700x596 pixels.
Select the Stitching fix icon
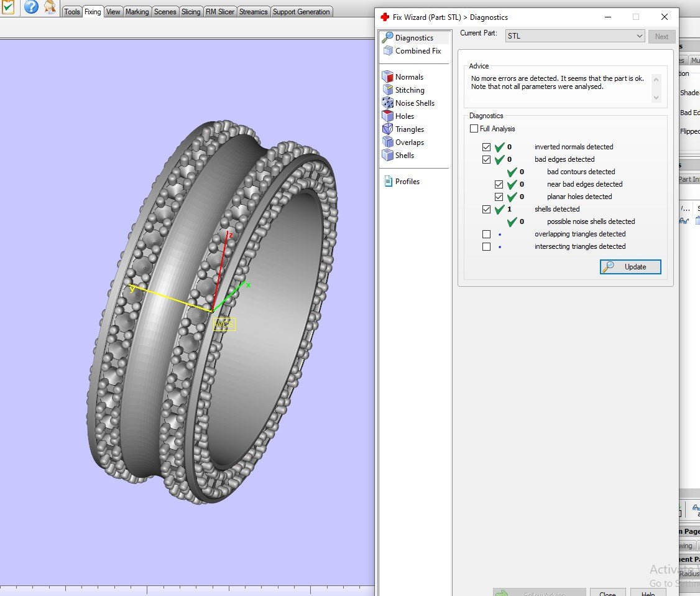[388, 90]
